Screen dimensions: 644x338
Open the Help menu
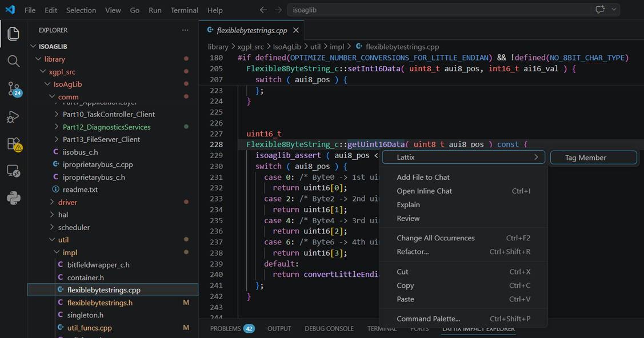pos(215,10)
